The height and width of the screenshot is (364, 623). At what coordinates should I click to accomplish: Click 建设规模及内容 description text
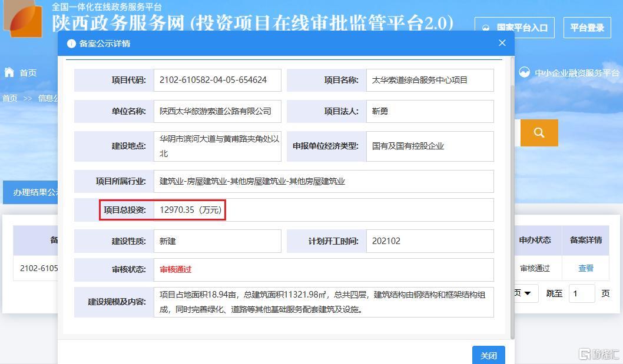322,302
